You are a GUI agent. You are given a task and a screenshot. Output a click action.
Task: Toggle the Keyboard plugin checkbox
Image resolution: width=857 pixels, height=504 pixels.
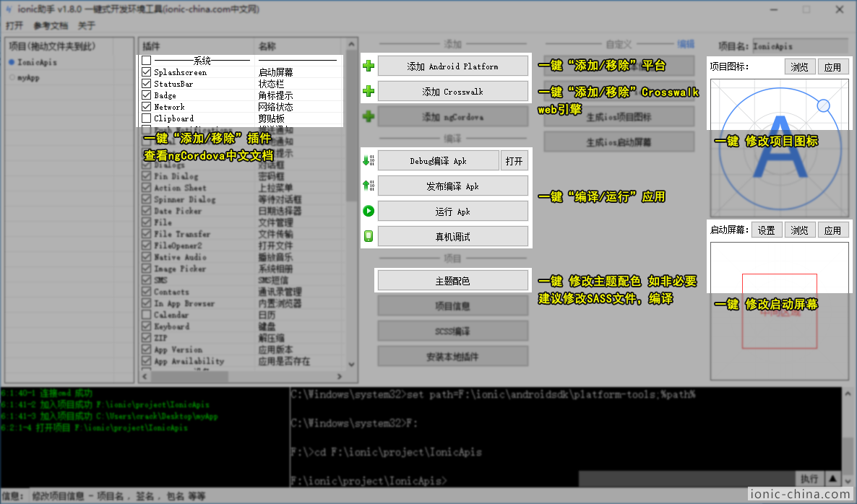[x=146, y=326]
